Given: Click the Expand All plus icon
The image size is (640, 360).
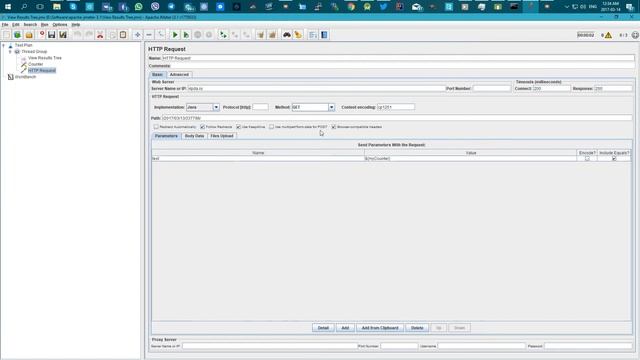Looking at the screenshot, I should click(138, 35).
